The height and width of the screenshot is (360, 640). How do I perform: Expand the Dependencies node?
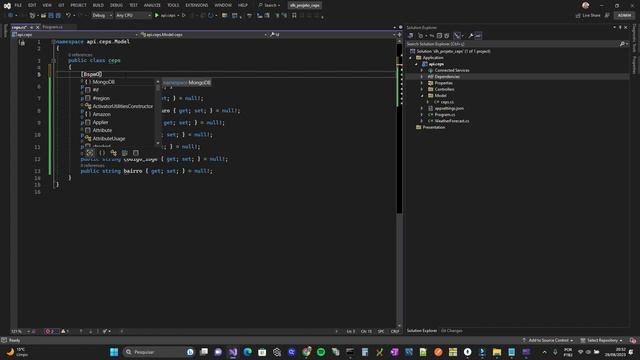pyautogui.click(x=422, y=77)
